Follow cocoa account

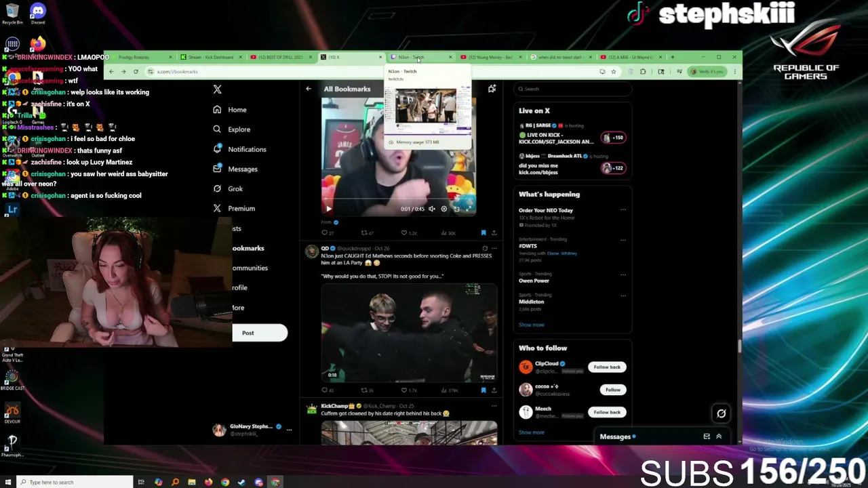coord(613,390)
